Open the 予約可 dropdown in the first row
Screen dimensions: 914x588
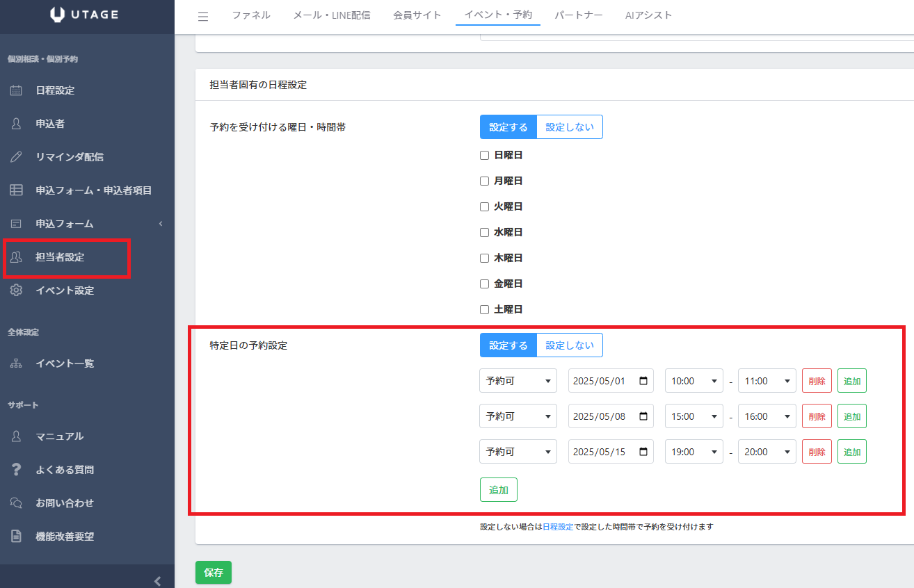pyautogui.click(x=518, y=381)
